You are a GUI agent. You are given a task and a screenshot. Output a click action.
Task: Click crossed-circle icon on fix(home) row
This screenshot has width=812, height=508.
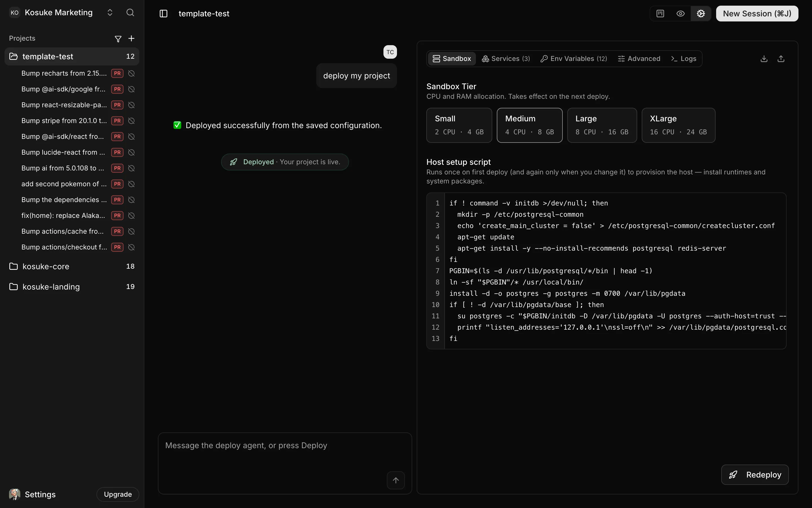click(x=132, y=215)
